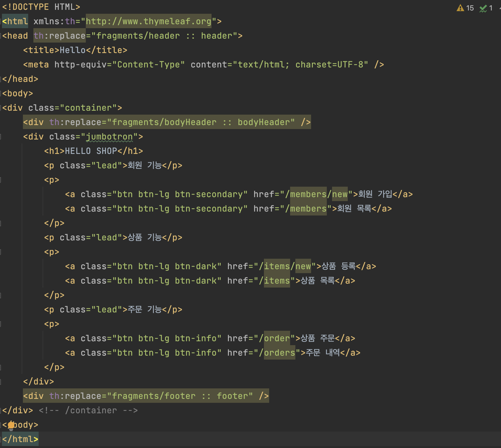501x448 pixels.
Task: Click the /orders href value
Action: (x=277, y=353)
